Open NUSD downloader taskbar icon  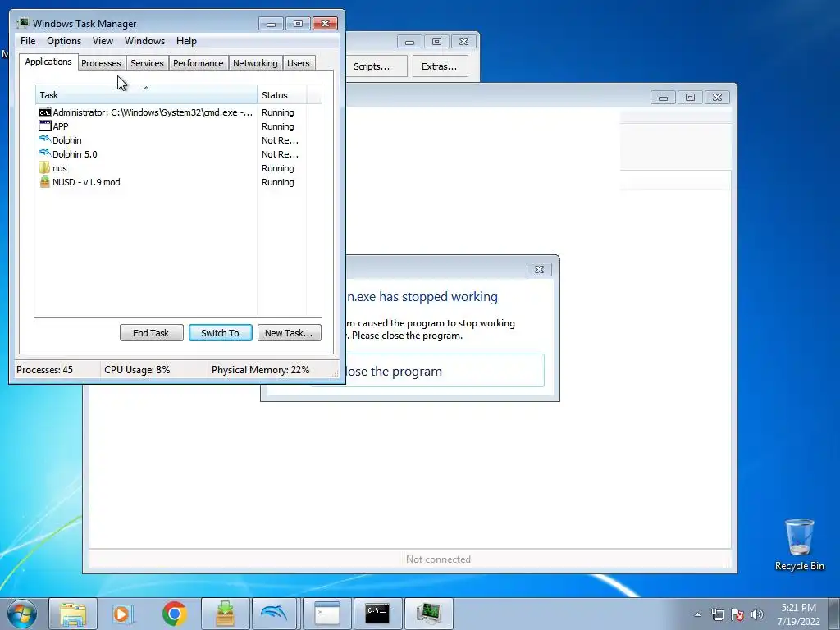tap(226, 614)
